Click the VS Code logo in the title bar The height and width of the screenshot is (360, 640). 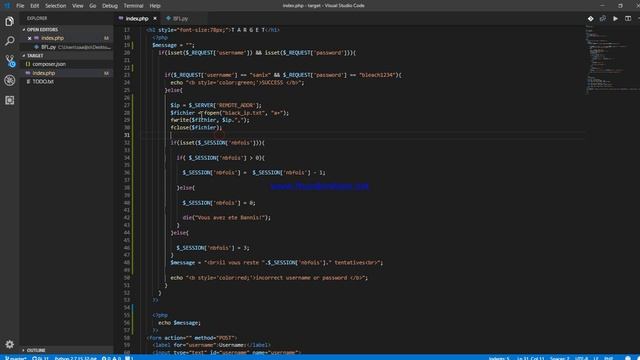7,6
